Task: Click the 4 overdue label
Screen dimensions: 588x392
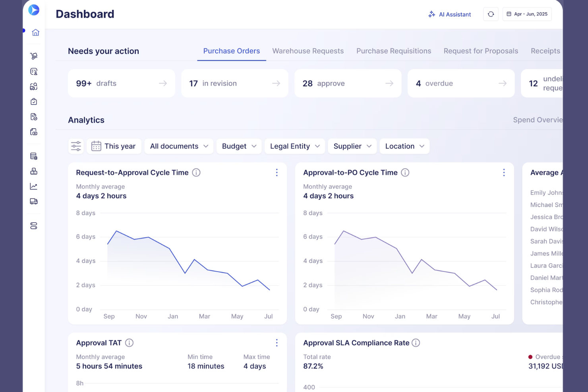Action: point(434,83)
